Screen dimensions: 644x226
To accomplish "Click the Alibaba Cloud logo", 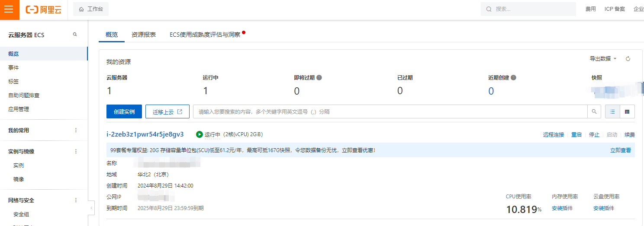I will (43, 10).
